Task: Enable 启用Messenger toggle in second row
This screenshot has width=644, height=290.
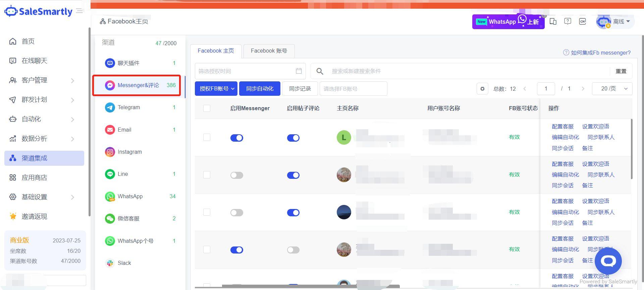Action: click(237, 175)
